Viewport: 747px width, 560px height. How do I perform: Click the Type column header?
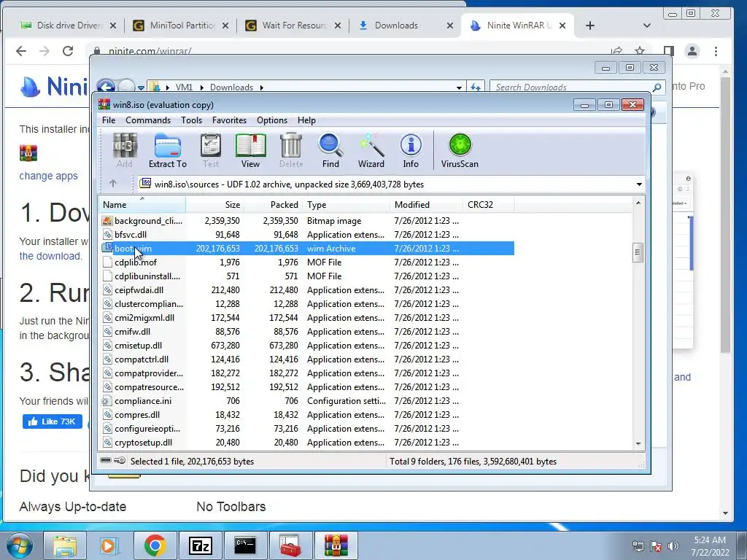point(347,205)
